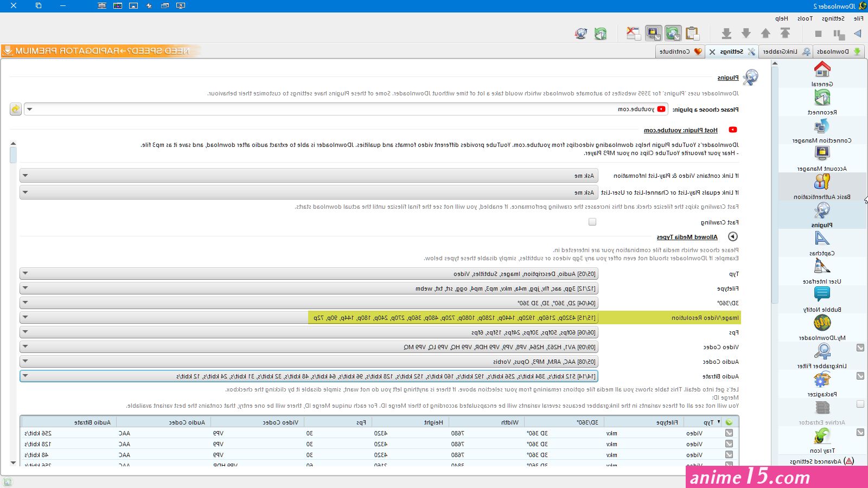The width and height of the screenshot is (868, 488).
Task: Open the File menu
Action: tap(858, 18)
